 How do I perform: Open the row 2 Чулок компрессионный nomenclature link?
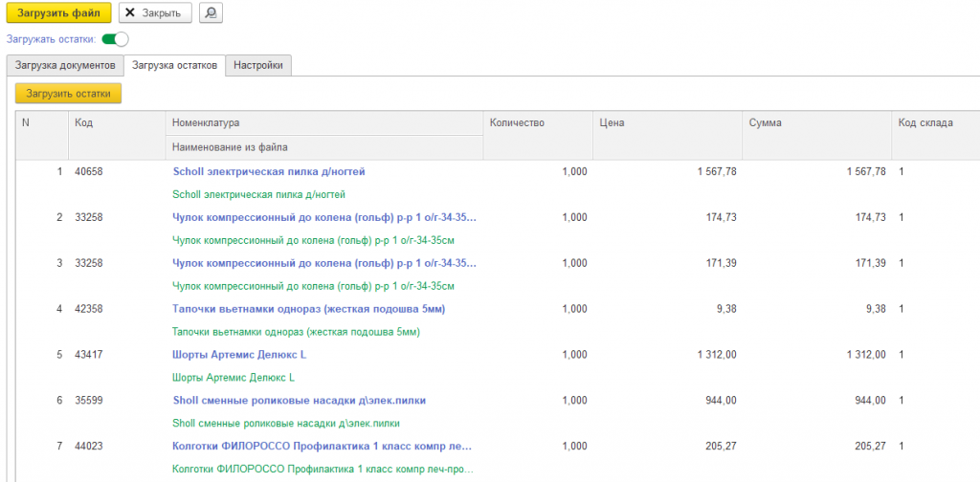click(x=323, y=217)
